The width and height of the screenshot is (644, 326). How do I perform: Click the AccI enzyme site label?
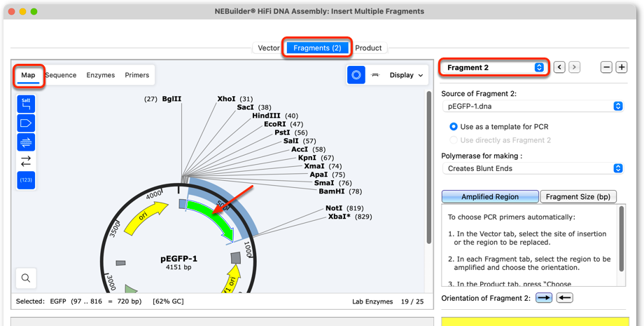[x=300, y=149]
